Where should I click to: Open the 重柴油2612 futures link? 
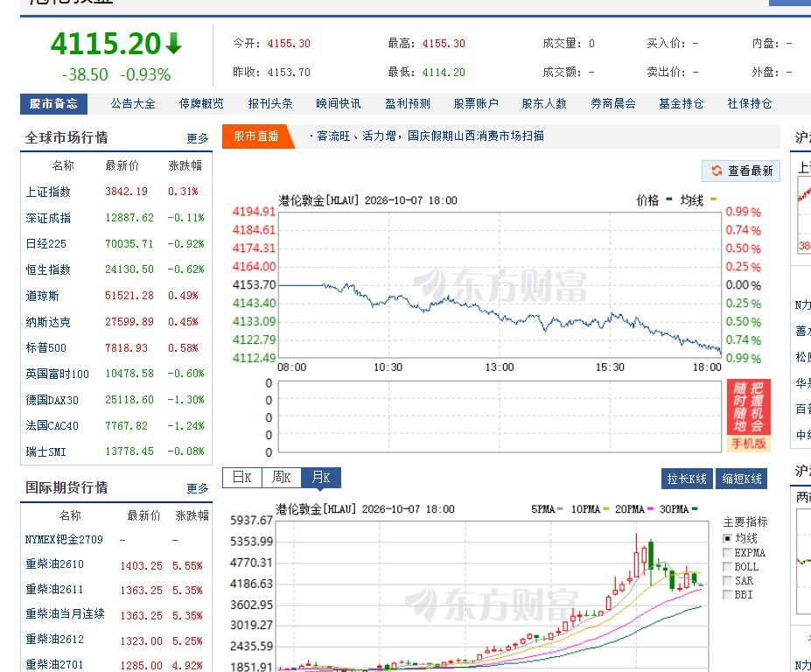[55, 640]
